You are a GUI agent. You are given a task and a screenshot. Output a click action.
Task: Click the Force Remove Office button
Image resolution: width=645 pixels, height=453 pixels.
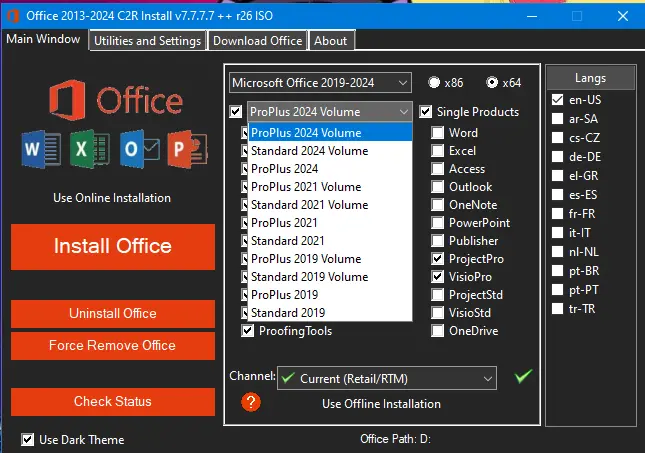coord(113,346)
